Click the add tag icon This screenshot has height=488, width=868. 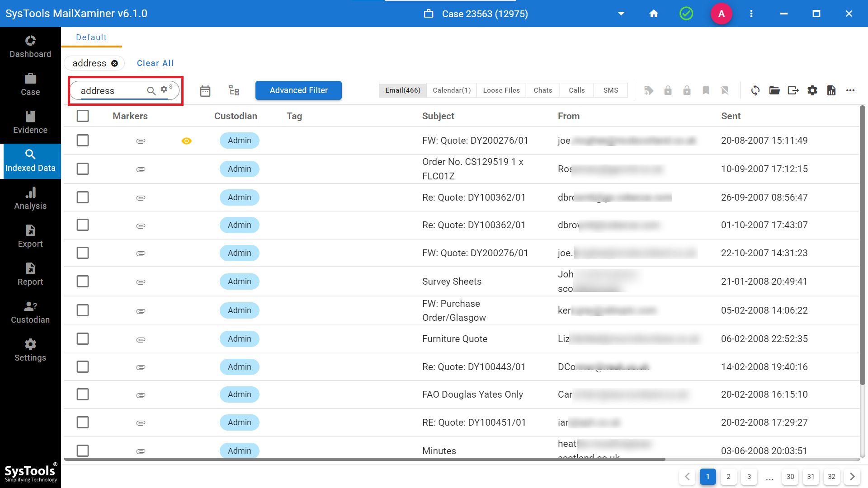[x=649, y=90]
